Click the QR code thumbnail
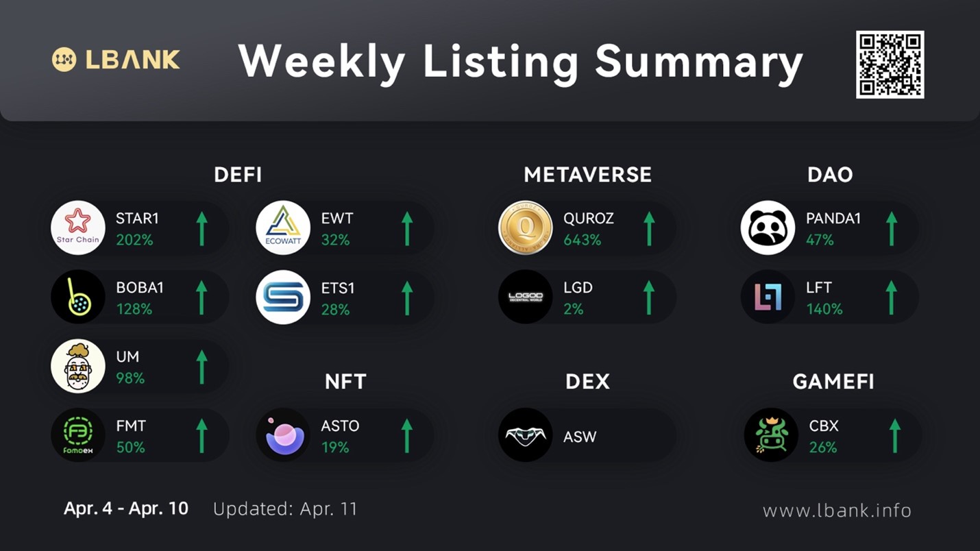This screenshot has height=551, width=980. [x=890, y=64]
